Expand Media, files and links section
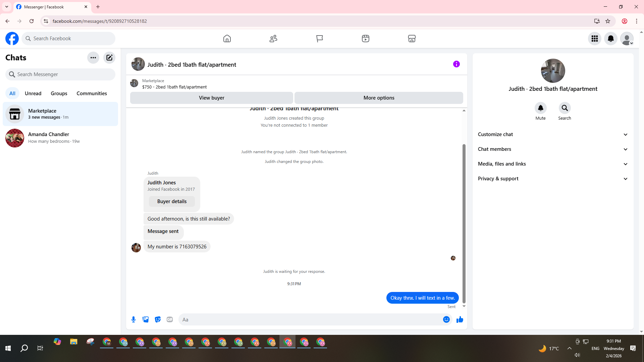Image resolution: width=644 pixels, height=362 pixels. [x=552, y=164]
